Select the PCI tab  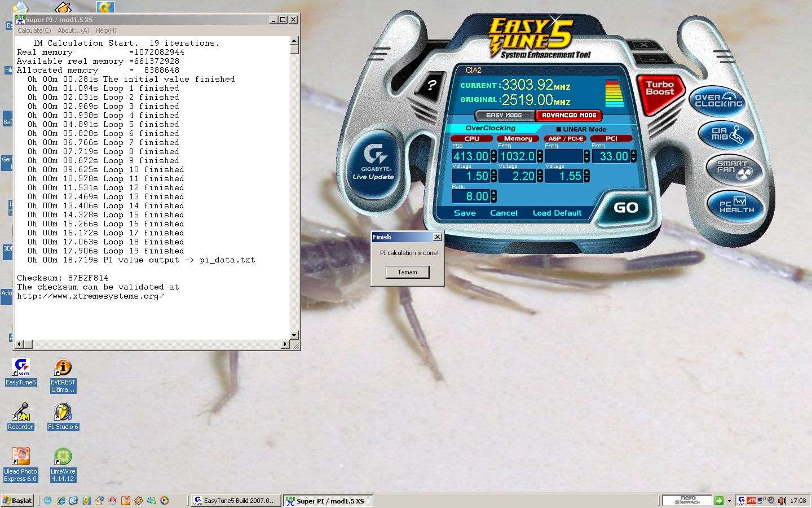[611, 138]
